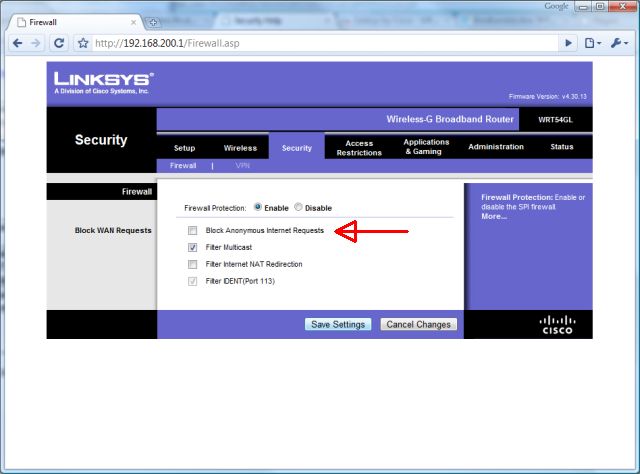This screenshot has width=640, height=474.
Task: Select Disable for Firewall Protection
Action: [x=298, y=207]
